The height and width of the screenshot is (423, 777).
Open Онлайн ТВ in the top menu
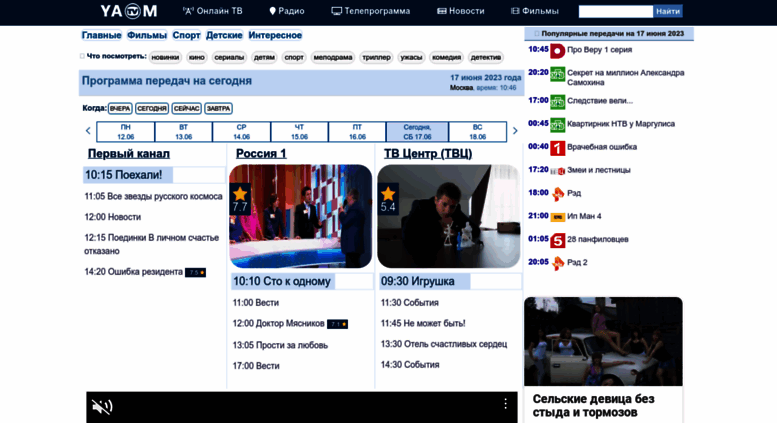213,11
